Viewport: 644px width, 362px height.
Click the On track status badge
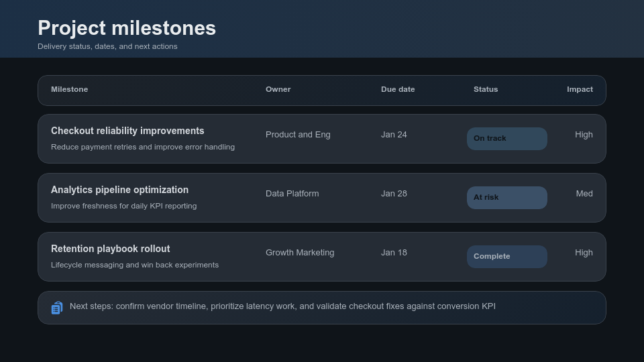pos(506,139)
